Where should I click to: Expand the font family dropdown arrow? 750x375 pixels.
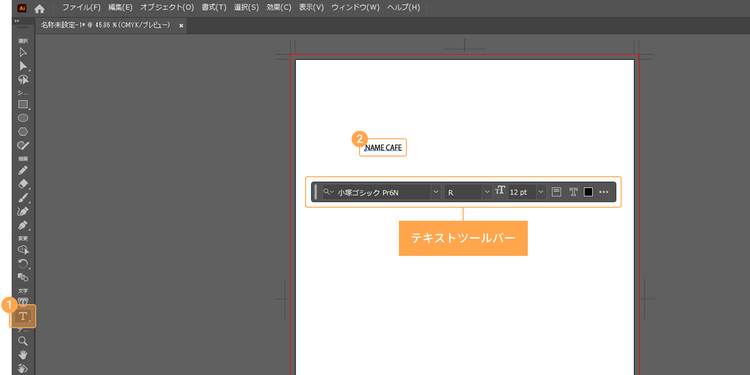pyautogui.click(x=435, y=192)
